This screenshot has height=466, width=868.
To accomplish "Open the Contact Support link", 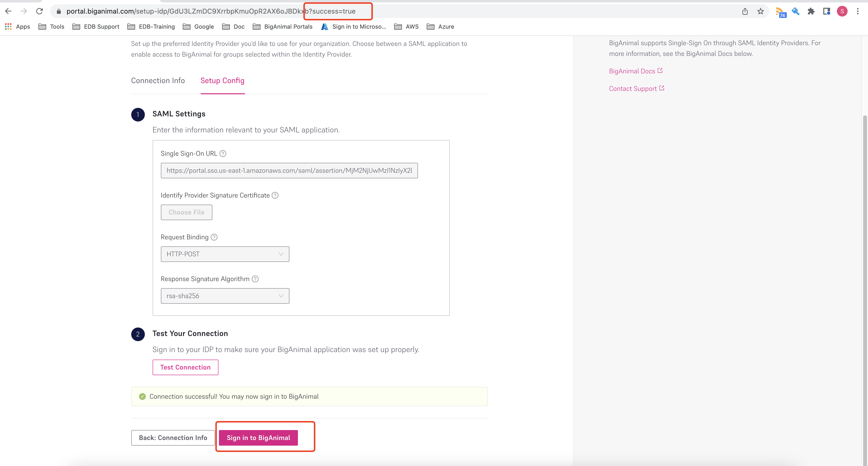I will click(x=636, y=89).
